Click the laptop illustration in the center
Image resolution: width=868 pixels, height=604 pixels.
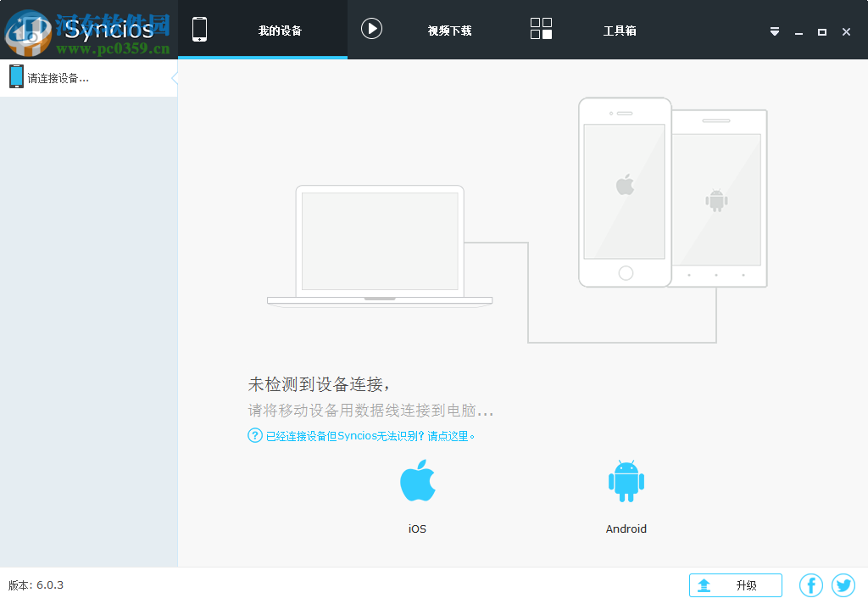coord(380,246)
